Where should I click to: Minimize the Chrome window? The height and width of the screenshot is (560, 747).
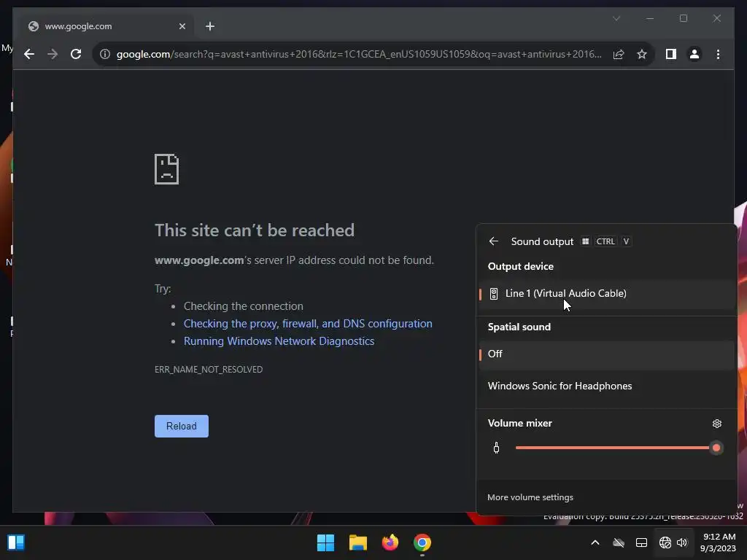(x=650, y=18)
